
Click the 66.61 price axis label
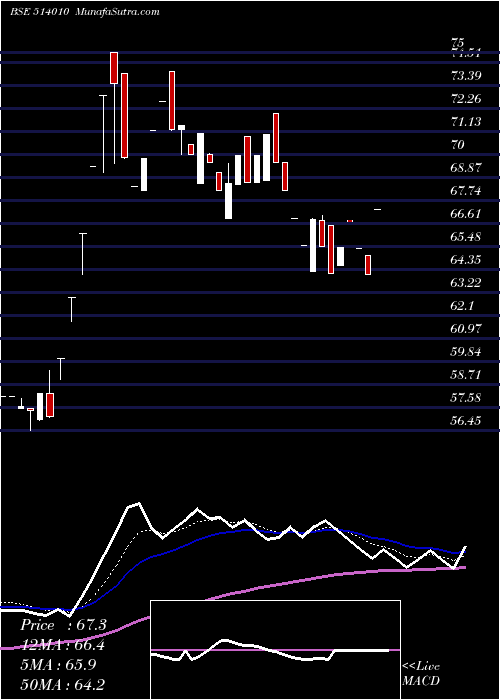coord(466,213)
